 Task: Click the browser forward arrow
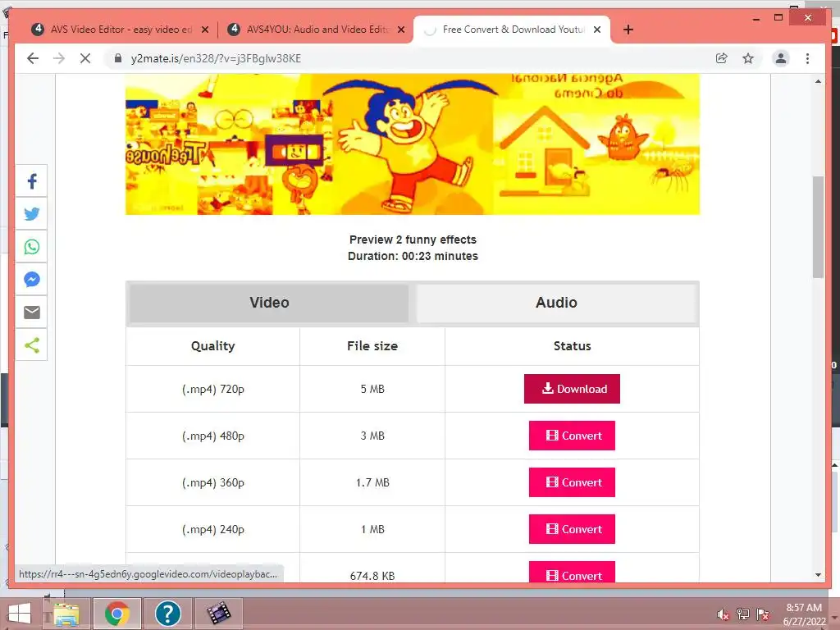[x=59, y=58]
